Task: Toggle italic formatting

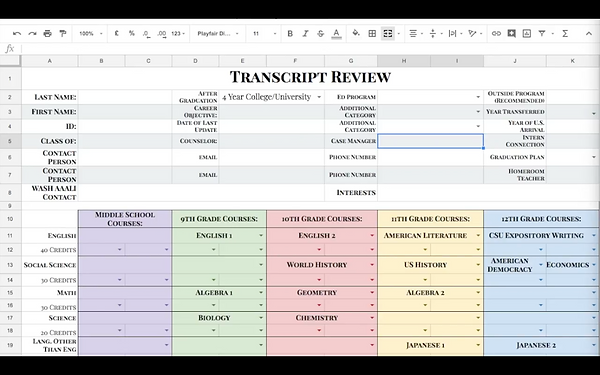Action: click(x=305, y=34)
